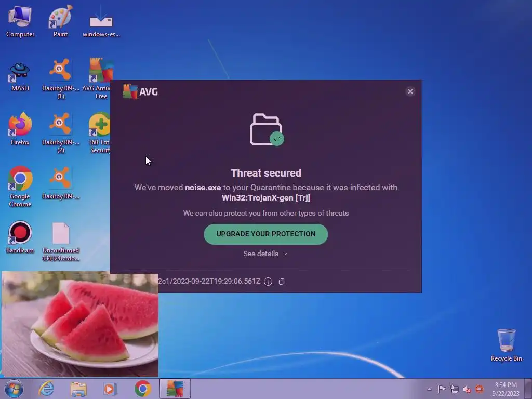This screenshot has height=399, width=532.
Task: Open the 360 Total Security shortcut
Action: (x=99, y=132)
